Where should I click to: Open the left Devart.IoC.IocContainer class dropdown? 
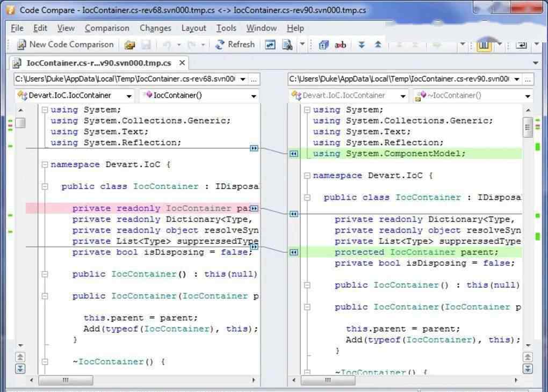click(129, 96)
